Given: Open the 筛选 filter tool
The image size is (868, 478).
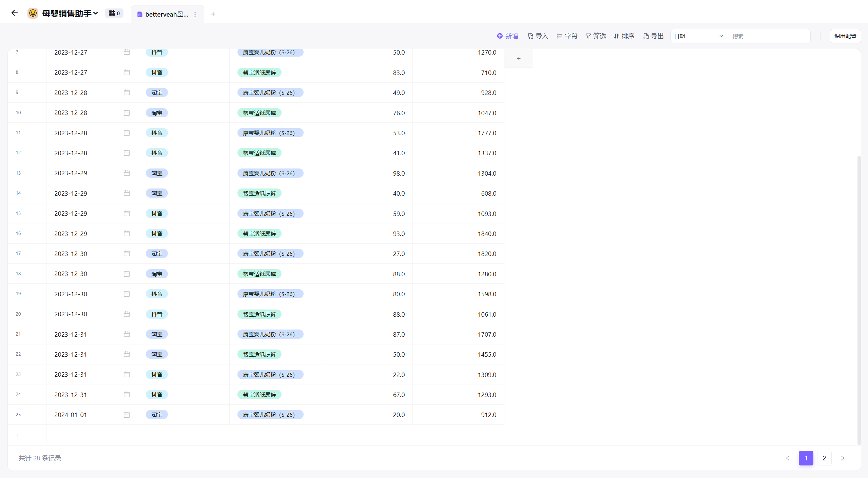Looking at the screenshot, I should (596, 36).
